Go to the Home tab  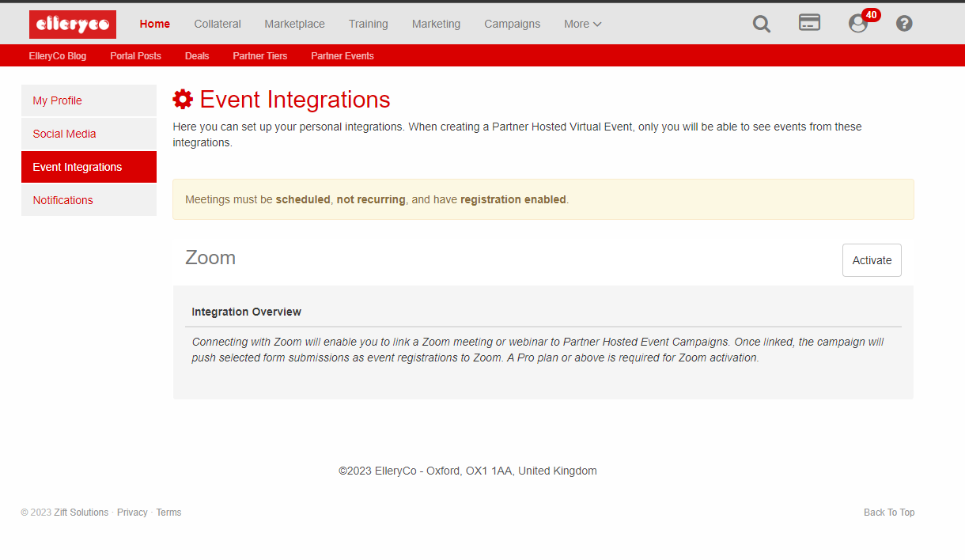(155, 24)
